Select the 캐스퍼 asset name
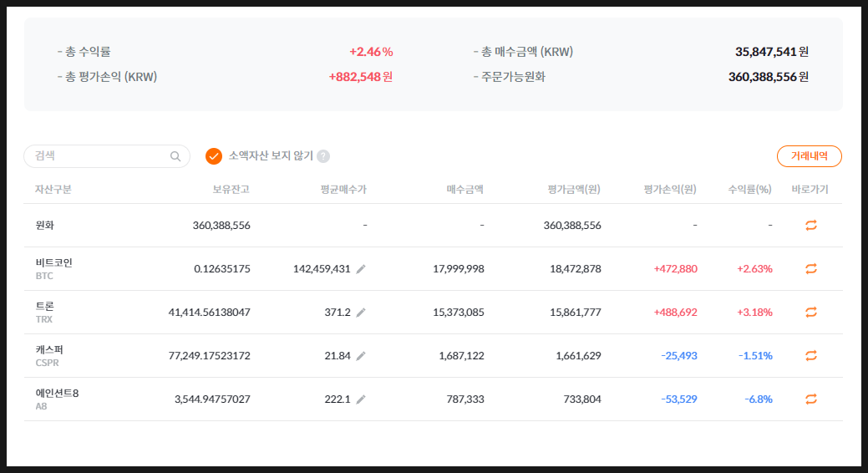The width and height of the screenshot is (868, 473). pyautogui.click(x=49, y=349)
